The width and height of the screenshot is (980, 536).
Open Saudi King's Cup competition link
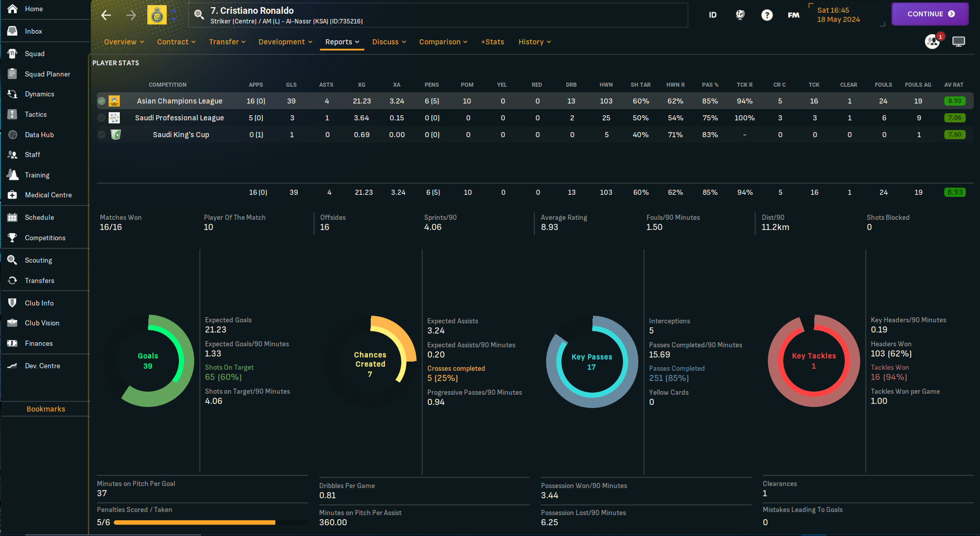pyautogui.click(x=181, y=135)
